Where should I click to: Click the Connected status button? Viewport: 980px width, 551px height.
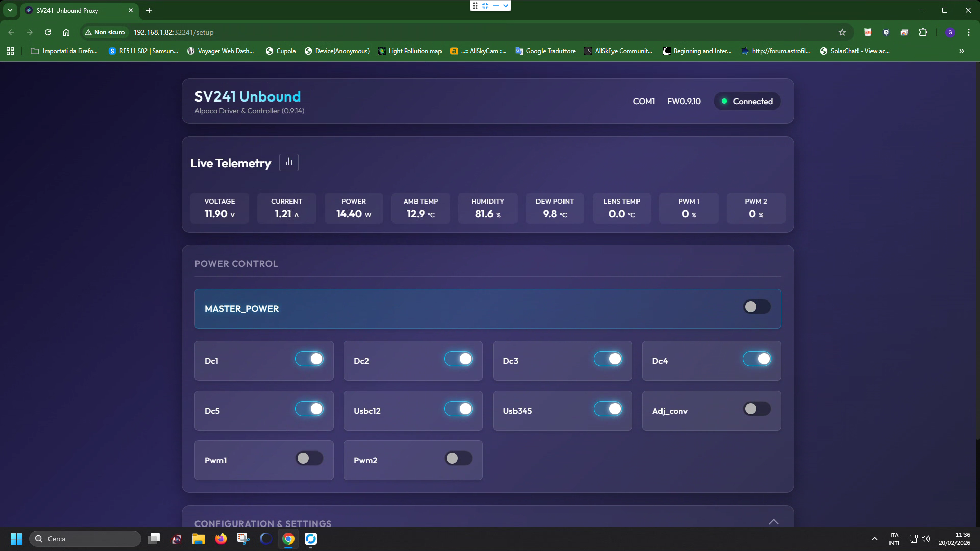(747, 101)
